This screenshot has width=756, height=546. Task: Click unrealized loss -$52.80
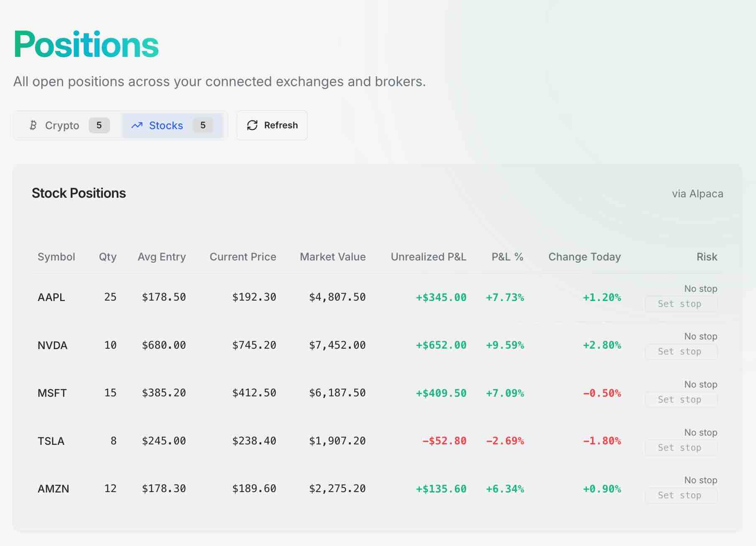444,441
